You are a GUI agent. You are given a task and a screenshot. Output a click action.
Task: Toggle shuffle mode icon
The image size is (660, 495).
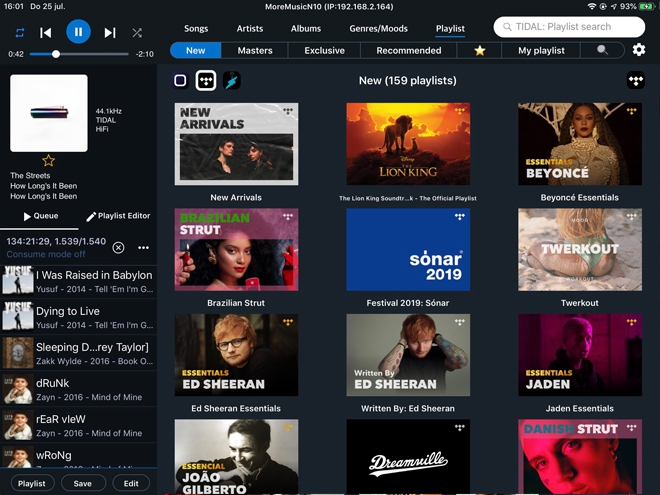click(137, 33)
